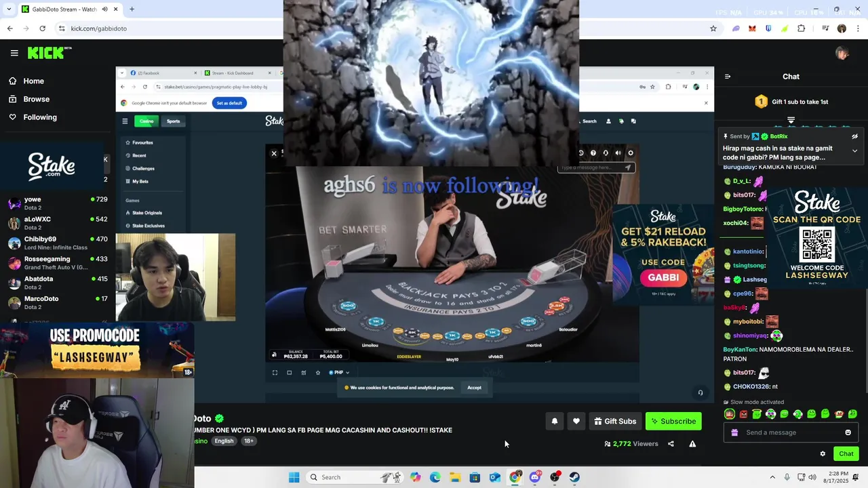Subscribe to GabbiDoto channel
Screen dimensions: 868x488
tap(673, 422)
